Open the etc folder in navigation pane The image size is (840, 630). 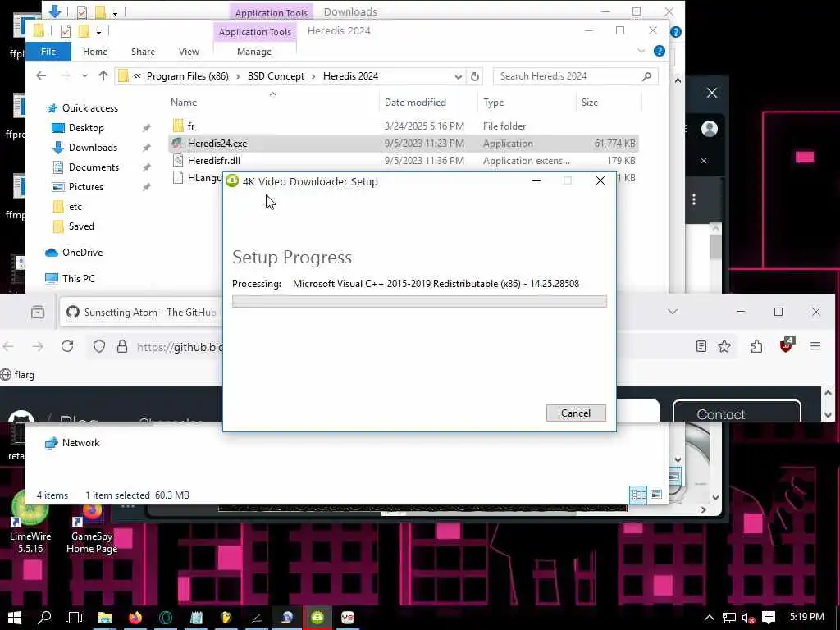(75, 207)
